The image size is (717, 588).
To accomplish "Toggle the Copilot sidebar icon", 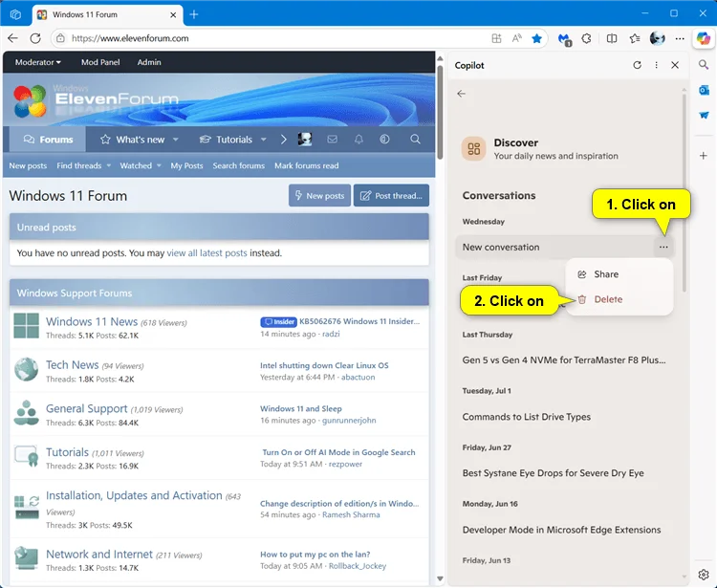I will 704,38.
